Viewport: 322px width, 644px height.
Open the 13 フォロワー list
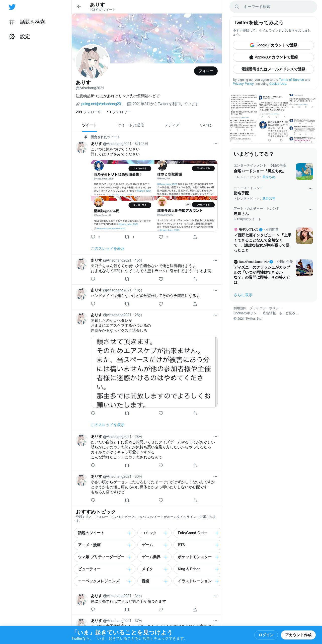pos(119,112)
